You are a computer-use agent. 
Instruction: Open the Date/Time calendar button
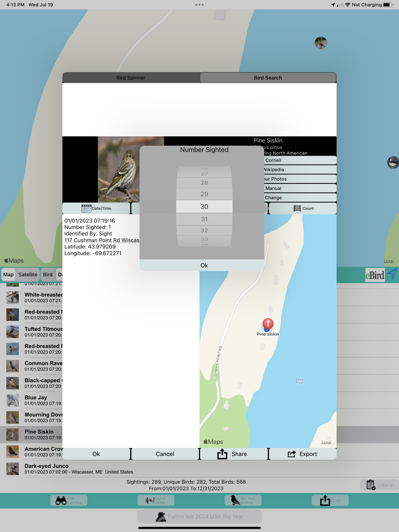tap(96, 208)
